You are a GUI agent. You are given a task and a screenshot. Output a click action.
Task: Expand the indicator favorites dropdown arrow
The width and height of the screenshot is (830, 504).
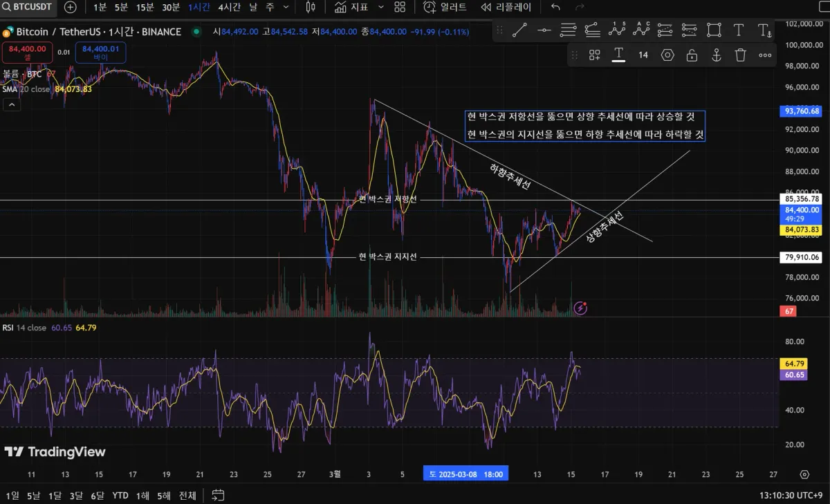(381, 8)
